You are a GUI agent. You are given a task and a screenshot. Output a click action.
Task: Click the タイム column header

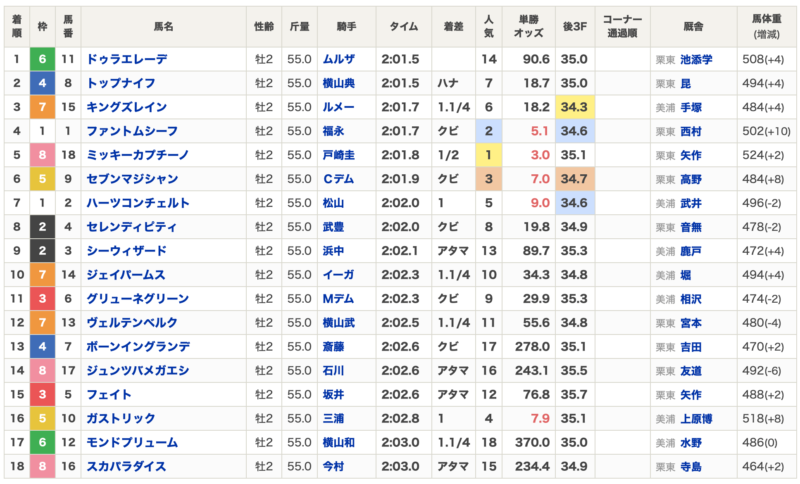tap(404, 27)
